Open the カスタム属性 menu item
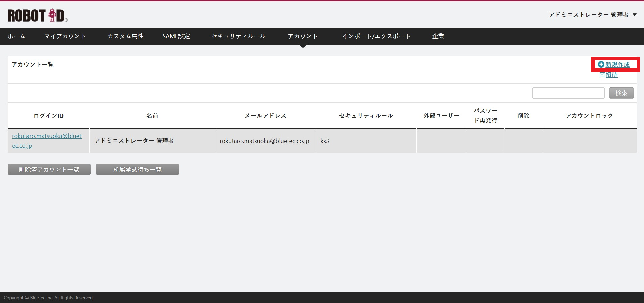644x303 pixels. pos(125,36)
